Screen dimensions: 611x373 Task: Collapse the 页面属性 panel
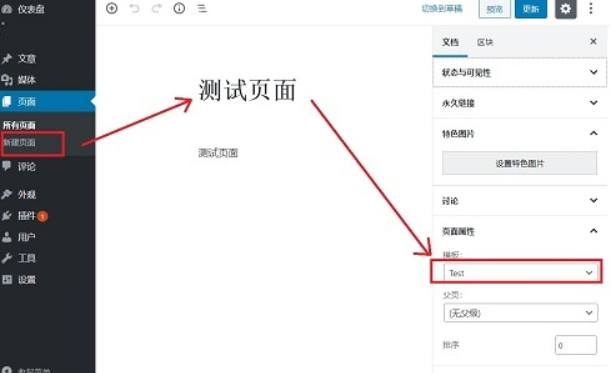coord(519,231)
